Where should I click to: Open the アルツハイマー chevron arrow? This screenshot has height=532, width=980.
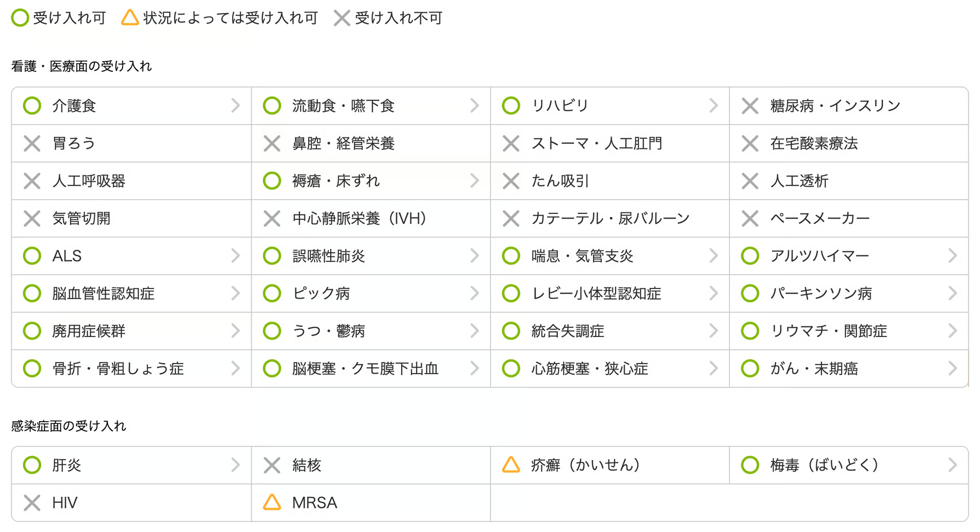952,256
